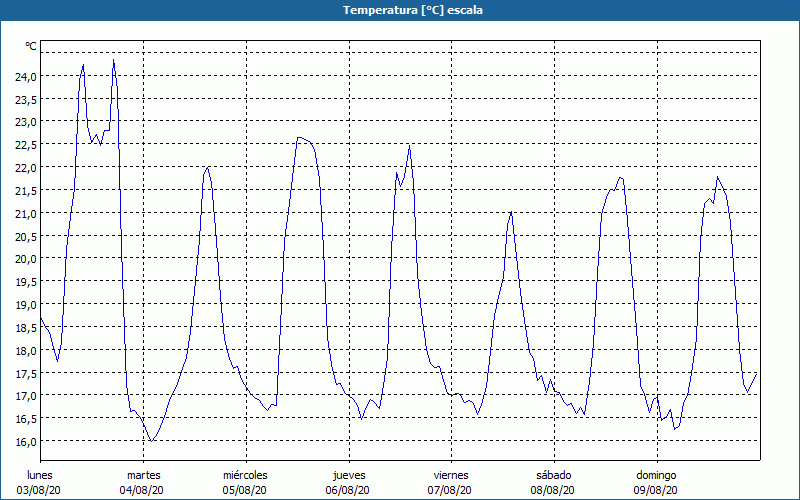Click the 'jueves' day label
The height and width of the screenshot is (500, 800).
tap(349, 475)
